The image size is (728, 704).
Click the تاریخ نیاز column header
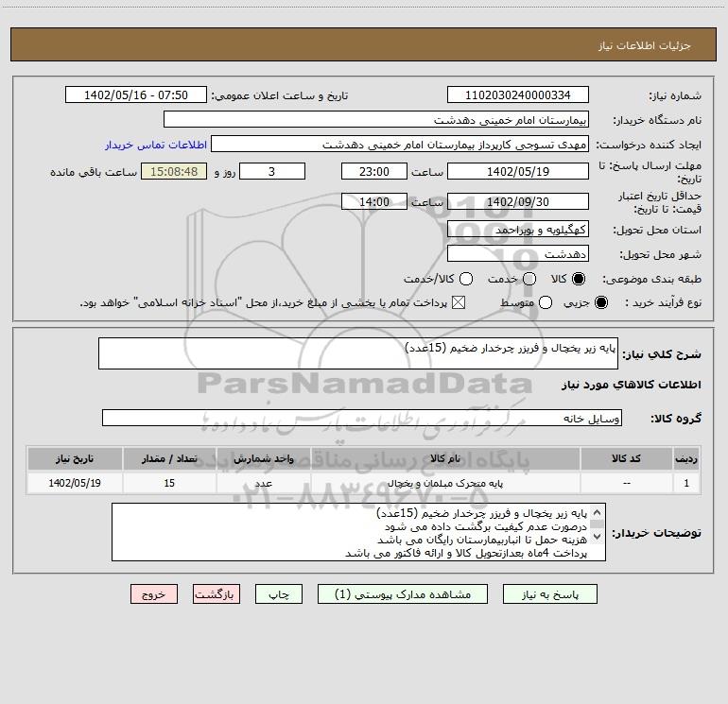click(x=75, y=459)
